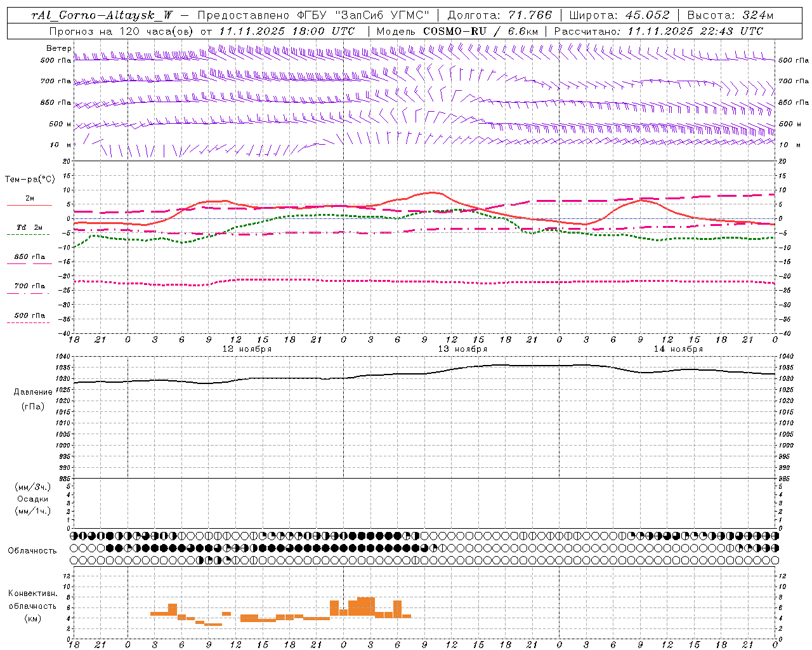The image size is (812, 650).
Task: Click the '12 ноября' date label
Action: point(247,349)
